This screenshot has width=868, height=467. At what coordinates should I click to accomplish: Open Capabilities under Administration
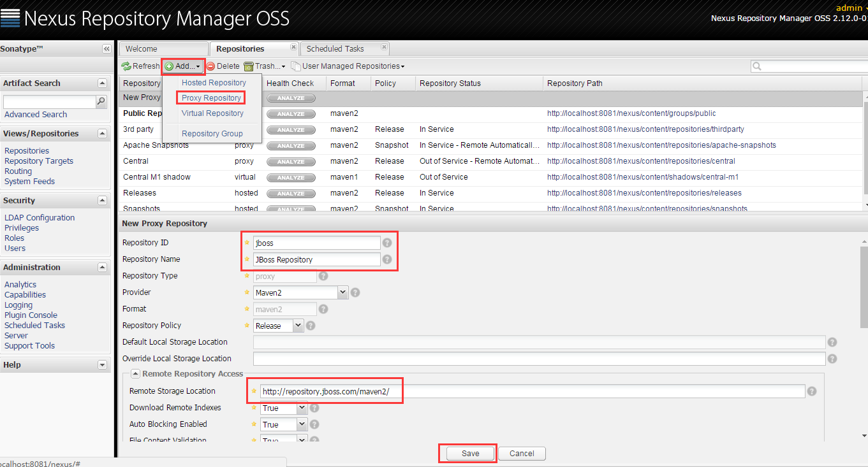[x=25, y=295]
